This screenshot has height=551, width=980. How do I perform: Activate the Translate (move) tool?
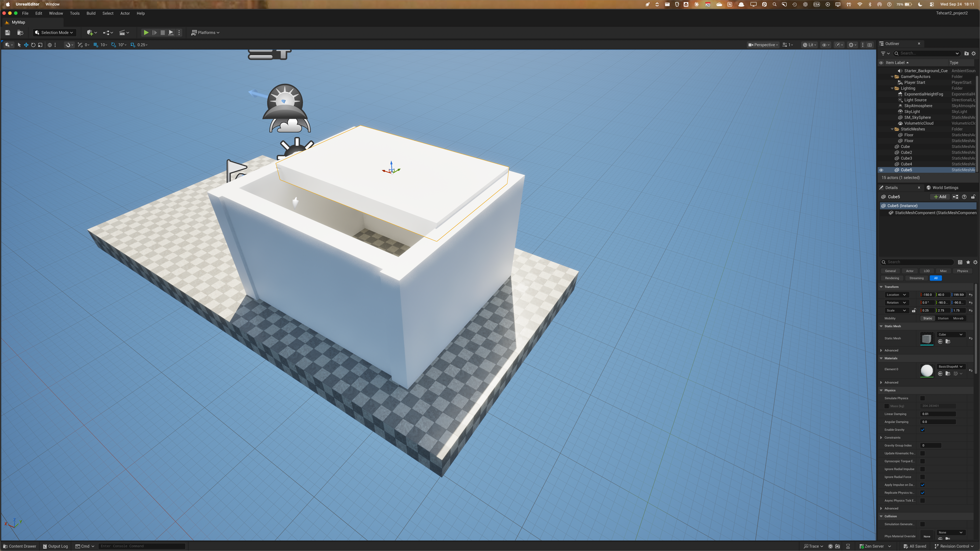(26, 45)
